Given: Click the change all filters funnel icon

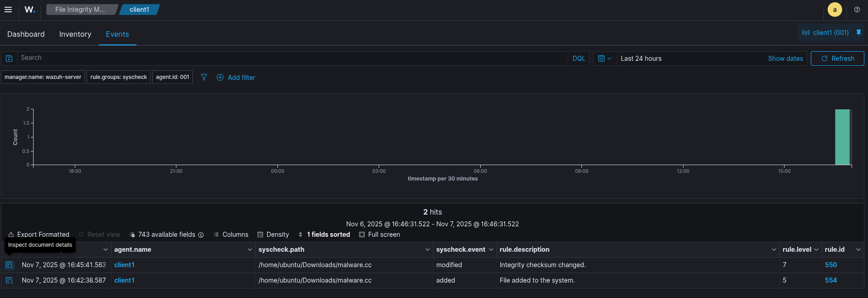Looking at the screenshot, I should click(204, 78).
